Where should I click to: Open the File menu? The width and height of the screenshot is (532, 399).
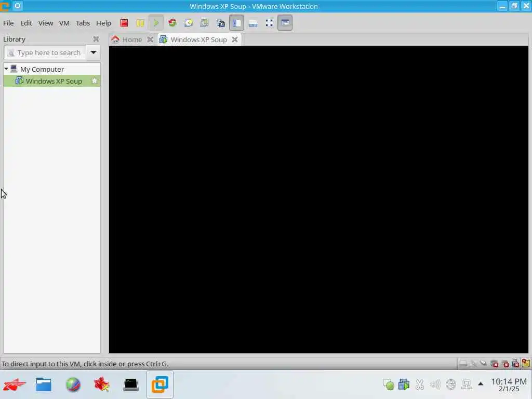click(8, 23)
